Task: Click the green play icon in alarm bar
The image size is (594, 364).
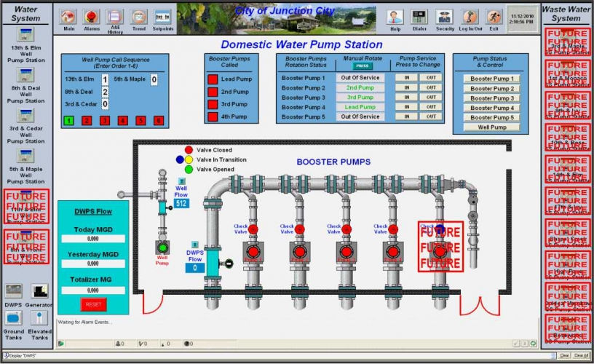Action: click(x=60, y=344)
